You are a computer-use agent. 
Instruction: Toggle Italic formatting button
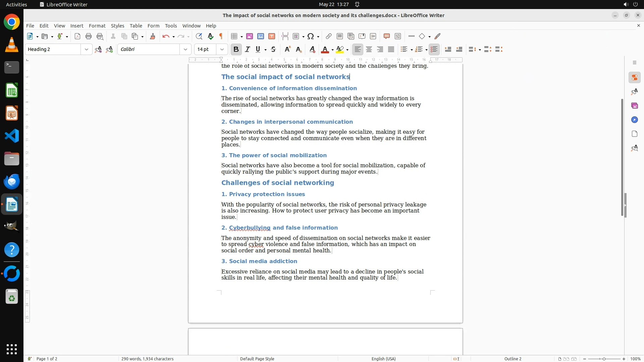pos(247,49)
